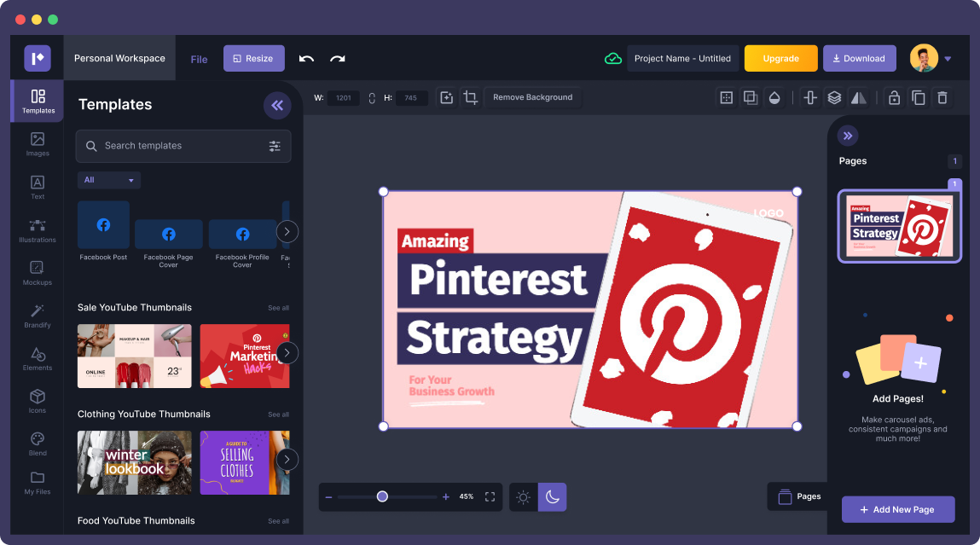The width and height of the screenshot is (980, 545).
Task: Click the zoom in plus button
Action: coord(445,497)
